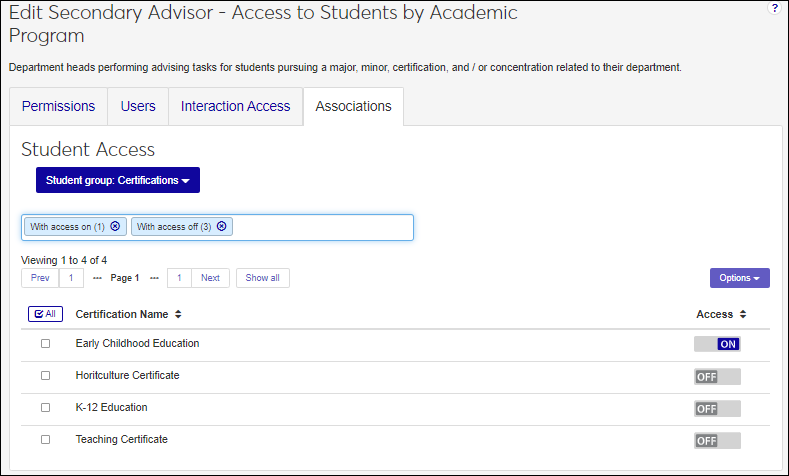The height and width of the screenshot is (476, 789).
Task: Open the Options dropdown menu
Action: (739, 278)
